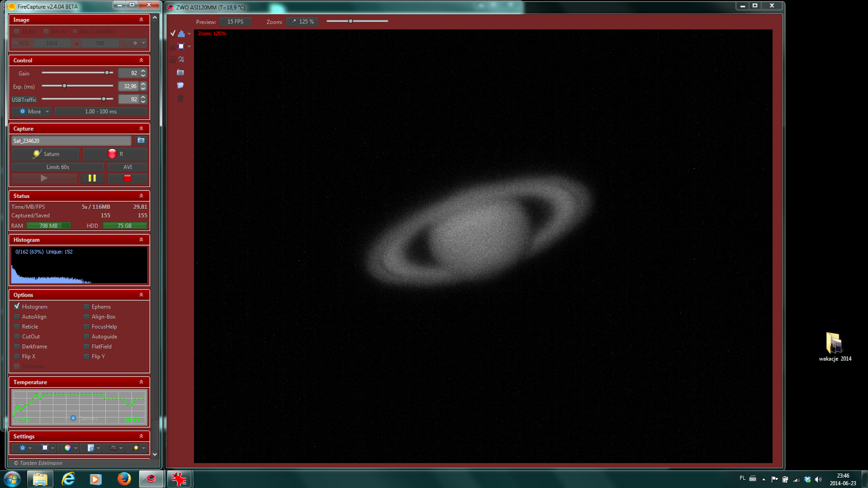Open the capture folder icon in preview sidebar
Screen dimensions: 868x488
pyautogui.click(x=181, y=85)
